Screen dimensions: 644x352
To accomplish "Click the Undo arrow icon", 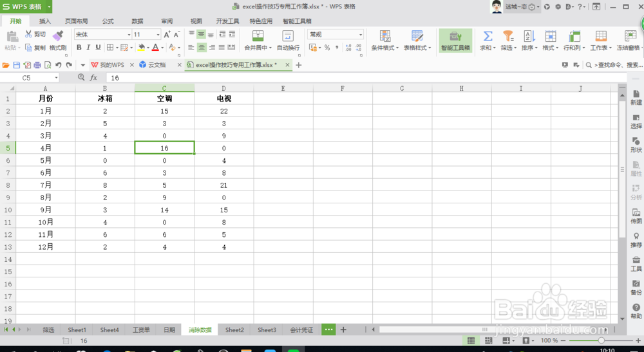I will click(x=59, y=65).
